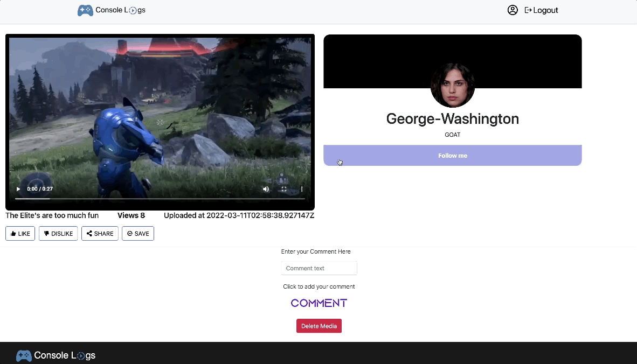Click the 'Console Logs' header brand text
The image size is (637, 364).
pyautogui.click(x=120, y=10)
